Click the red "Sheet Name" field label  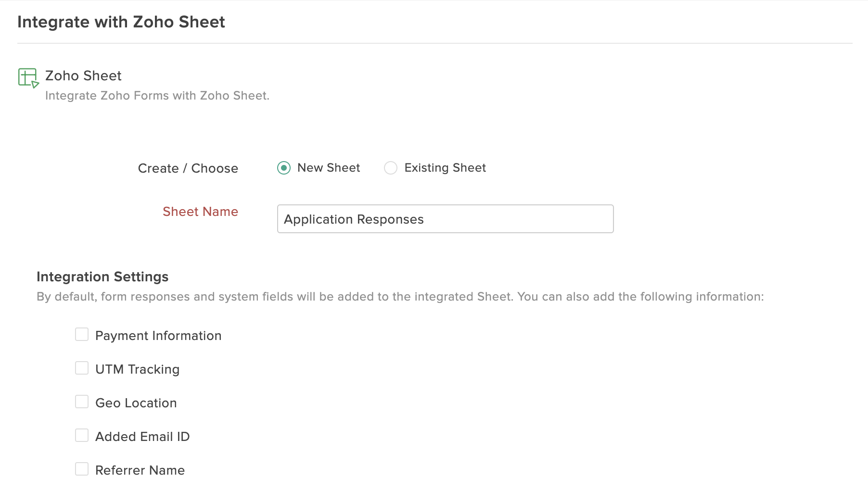coord(200,212)
